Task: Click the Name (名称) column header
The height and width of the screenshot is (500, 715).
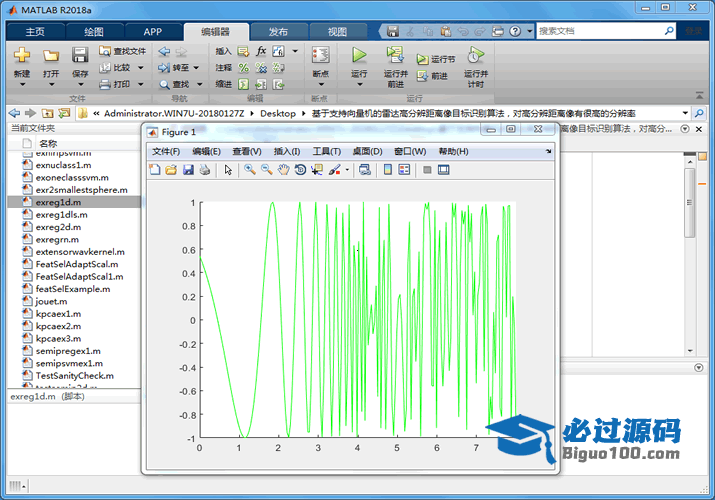Action: point(48,144)
